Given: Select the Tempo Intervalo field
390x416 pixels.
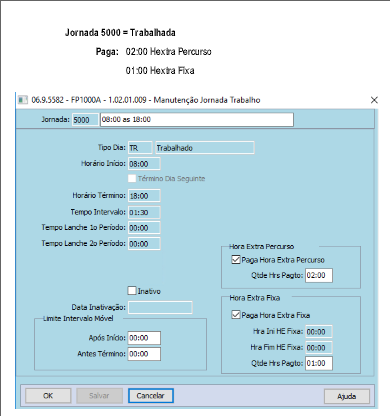Looking at the screenshot, I should tap(144, 212).
